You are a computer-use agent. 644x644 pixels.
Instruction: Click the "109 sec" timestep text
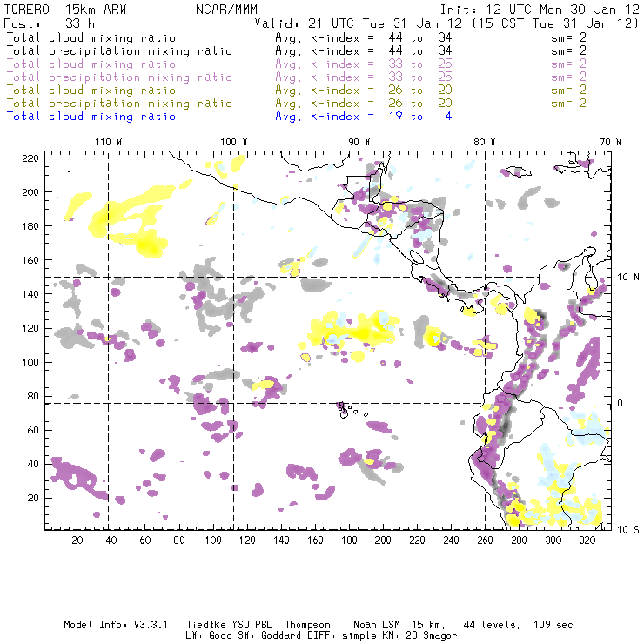point(553,625)
